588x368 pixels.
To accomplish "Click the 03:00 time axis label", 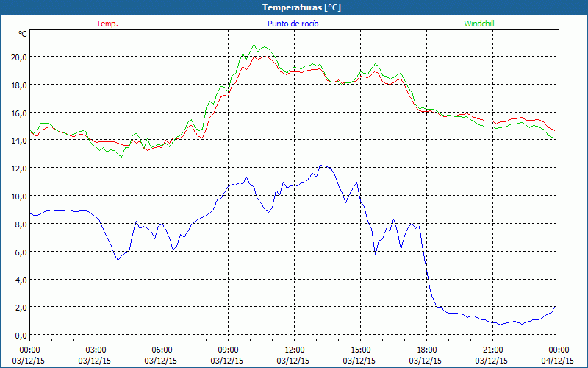I will pyautogui.click(x=96, y=350).
